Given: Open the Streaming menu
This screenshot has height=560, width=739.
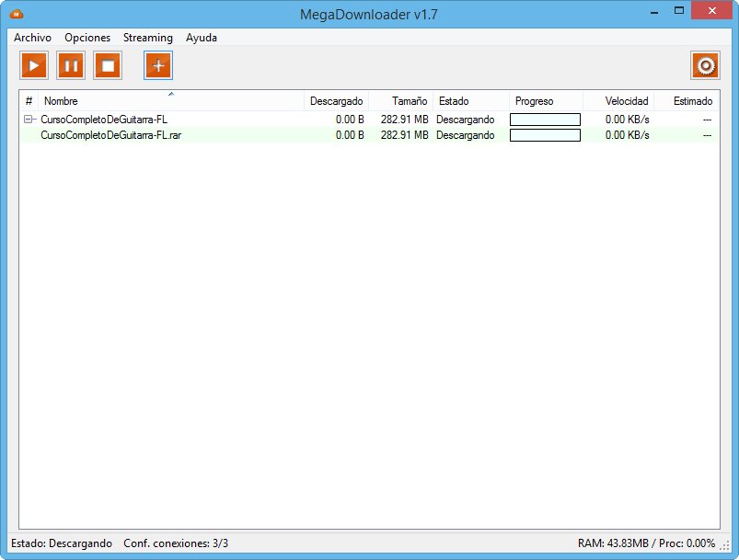Looking at the screenshot, I should pos(148,37).
